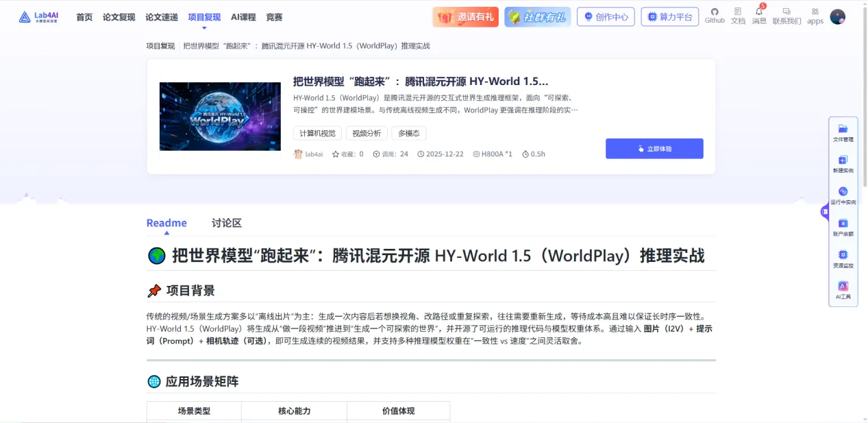This screenshot has width=868, height=423.
Task: Click the lab4ai author avatar
Action: click(x=298, y=154)
